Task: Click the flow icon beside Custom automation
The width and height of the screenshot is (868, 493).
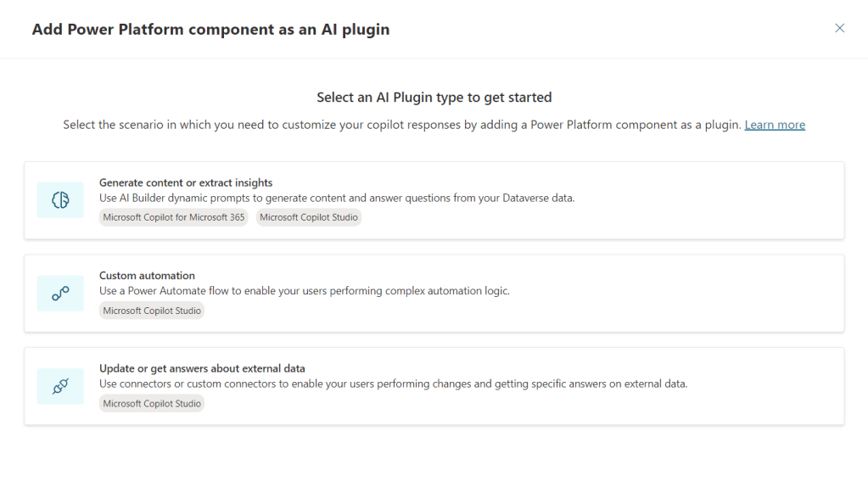Action: click(x=60, y=294)
